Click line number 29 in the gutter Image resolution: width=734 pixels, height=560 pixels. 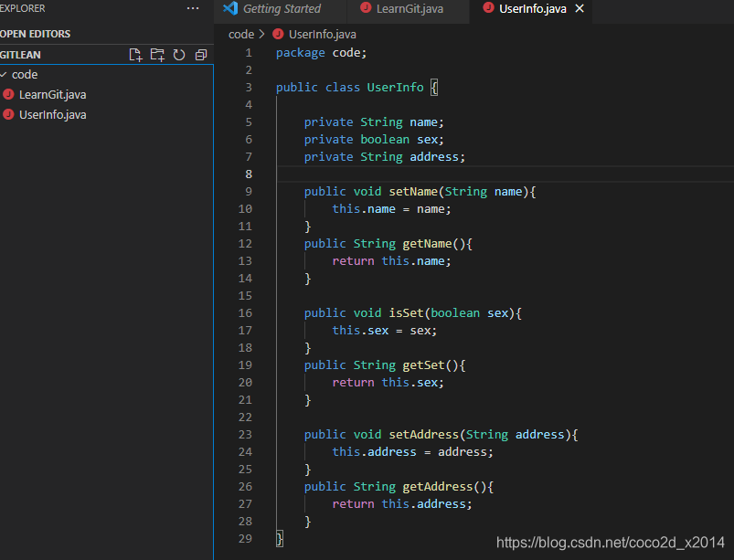coord(245,538)
